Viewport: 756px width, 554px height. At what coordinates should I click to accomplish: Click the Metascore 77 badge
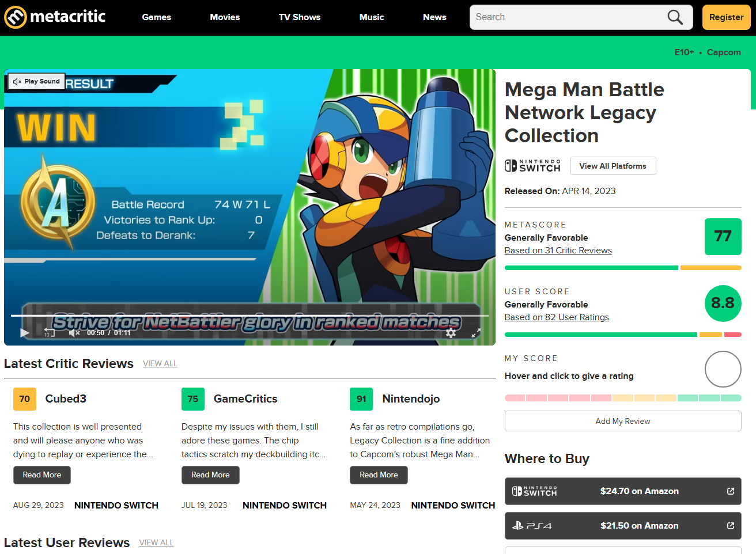[723, 237]
